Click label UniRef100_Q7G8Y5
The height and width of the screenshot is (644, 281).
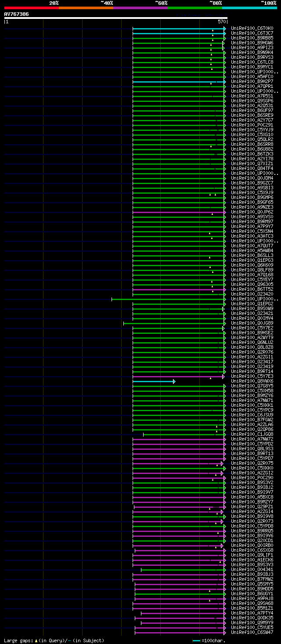(252, 386)
